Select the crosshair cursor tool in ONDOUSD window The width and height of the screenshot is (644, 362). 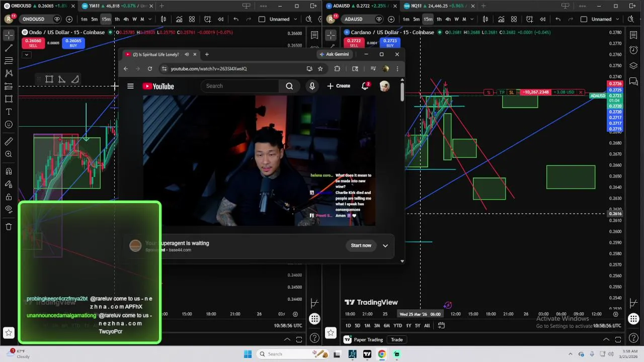pos(9,35)
